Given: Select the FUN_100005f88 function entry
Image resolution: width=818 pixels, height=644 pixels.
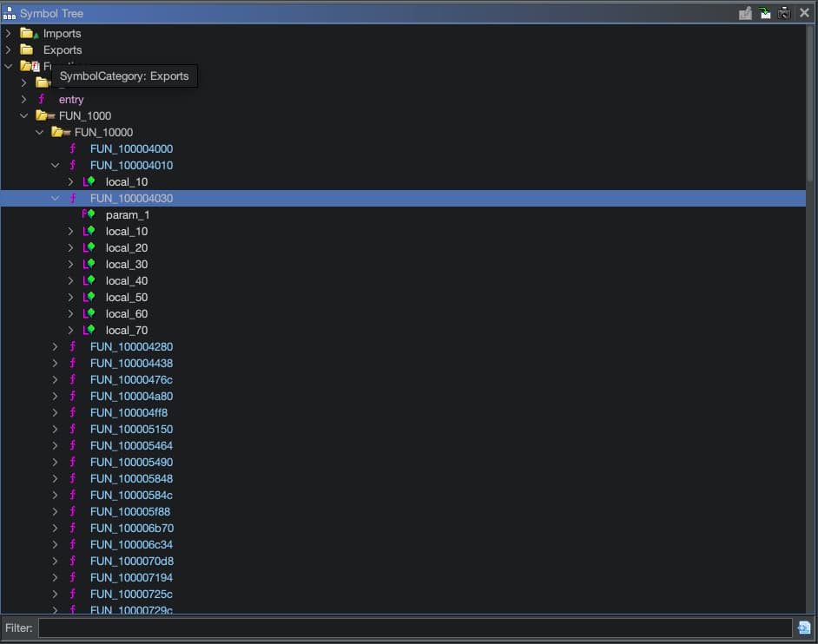Looking at the screenshot, I should [130, 512].
